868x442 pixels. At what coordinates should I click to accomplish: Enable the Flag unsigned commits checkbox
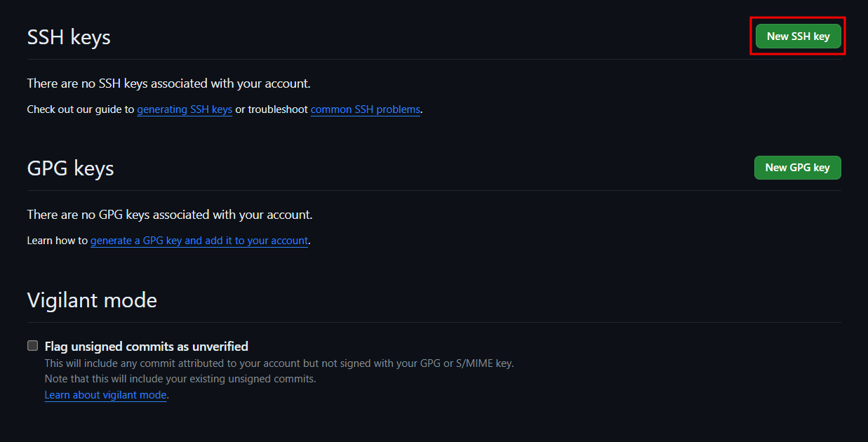32,345
